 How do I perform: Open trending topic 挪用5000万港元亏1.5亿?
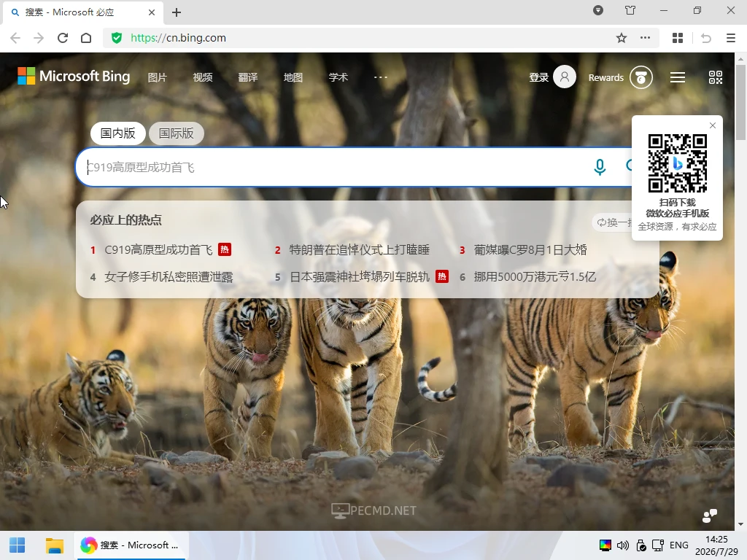(535, 276)
